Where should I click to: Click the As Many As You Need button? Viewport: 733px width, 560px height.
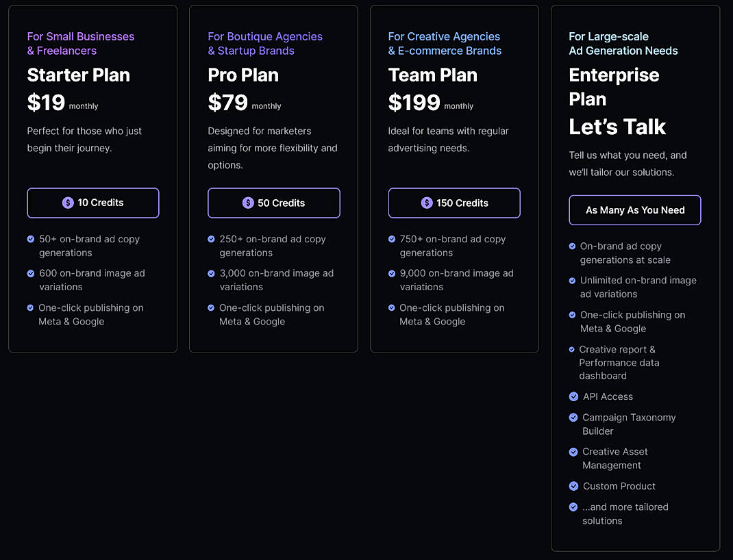(x=634, y=209)
